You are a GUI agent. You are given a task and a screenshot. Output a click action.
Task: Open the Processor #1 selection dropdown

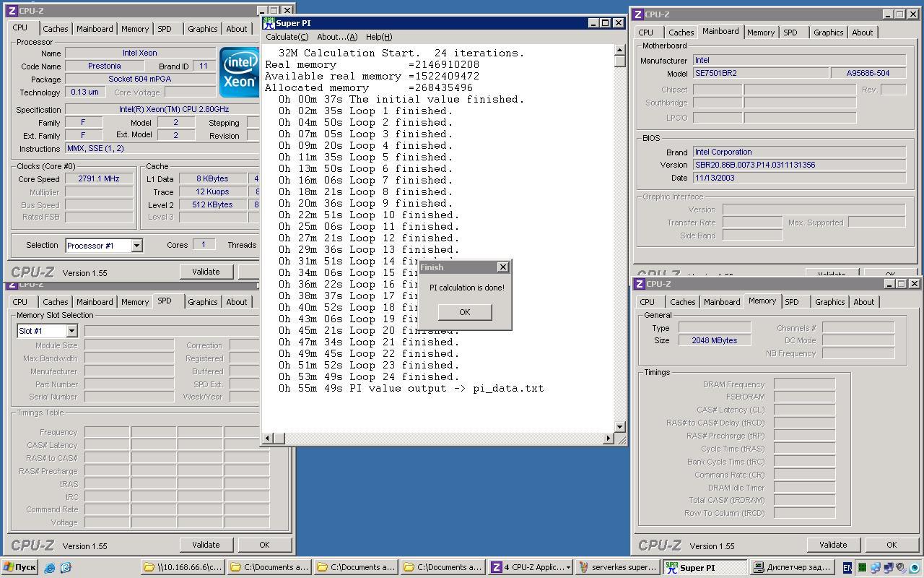tap(136, 246)
